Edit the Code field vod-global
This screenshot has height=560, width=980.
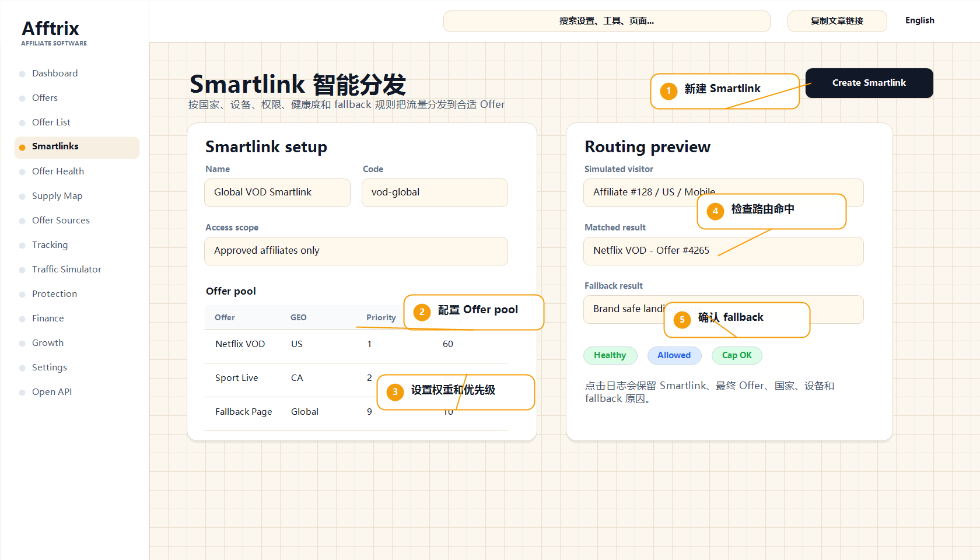point(435,192)
